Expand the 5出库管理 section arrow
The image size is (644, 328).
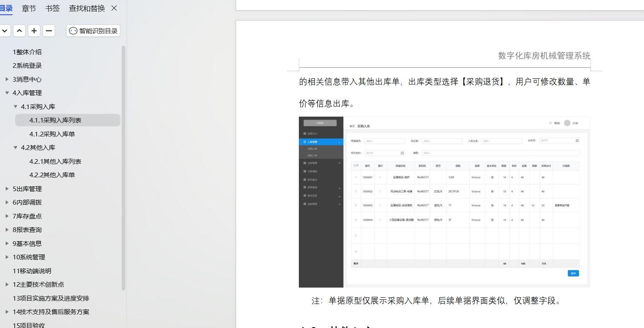point(7,189)
